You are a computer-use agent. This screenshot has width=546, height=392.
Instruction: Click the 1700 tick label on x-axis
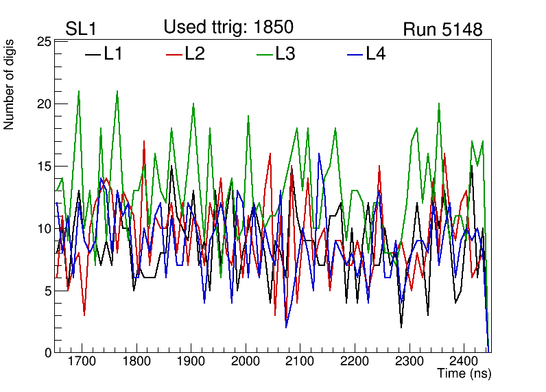pos(82,361)
